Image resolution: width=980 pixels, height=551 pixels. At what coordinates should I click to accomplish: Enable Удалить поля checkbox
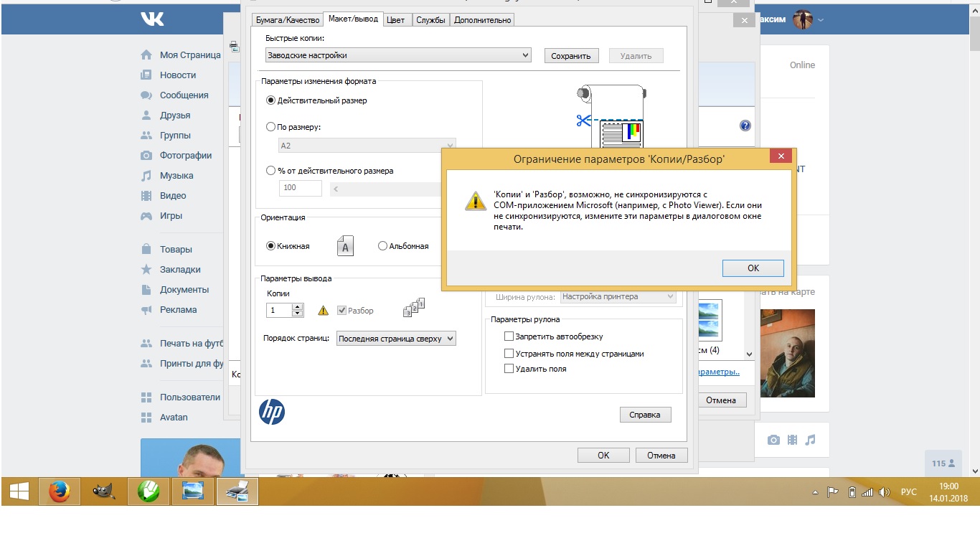pos(509,369)
